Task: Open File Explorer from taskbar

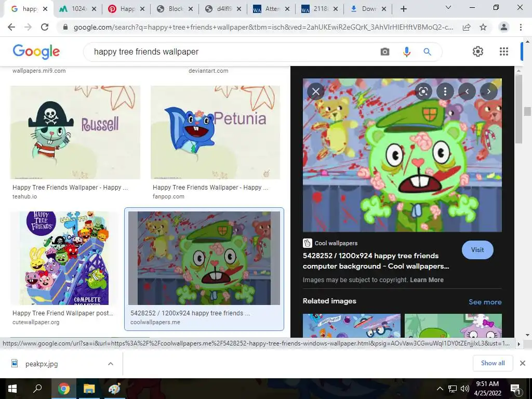Action: (x=89, y=389)
